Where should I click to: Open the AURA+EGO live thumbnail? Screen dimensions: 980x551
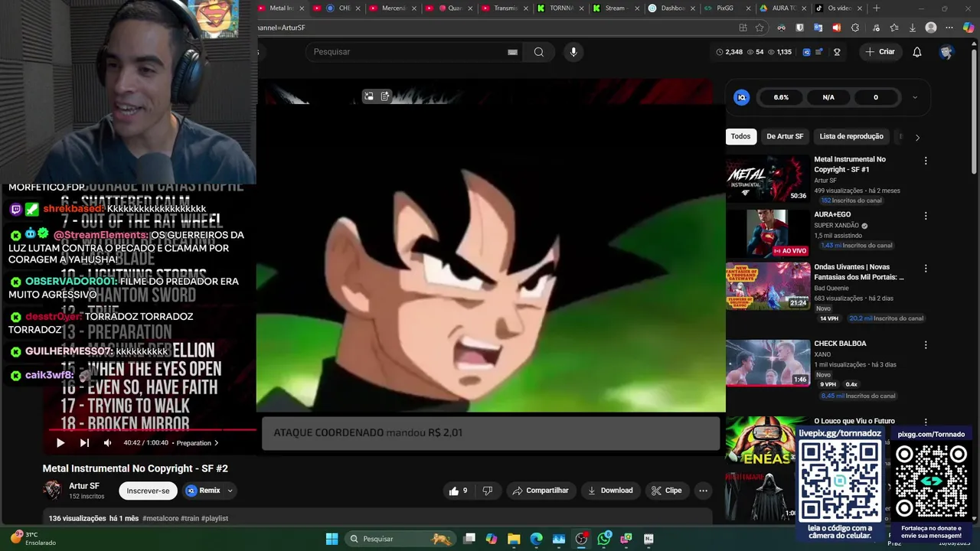pos(768,233)
